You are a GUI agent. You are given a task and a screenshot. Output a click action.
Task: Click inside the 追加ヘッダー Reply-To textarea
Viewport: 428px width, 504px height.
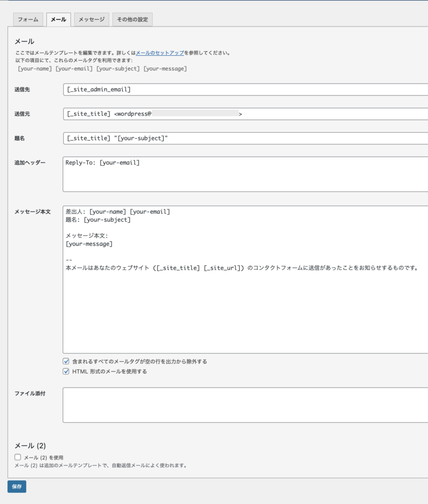pos(245,174)
